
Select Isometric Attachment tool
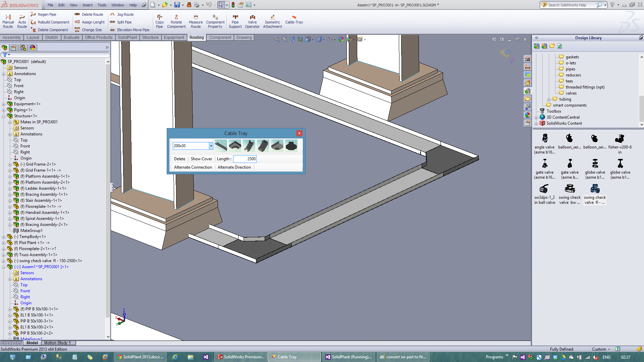(x=272, y=21)
